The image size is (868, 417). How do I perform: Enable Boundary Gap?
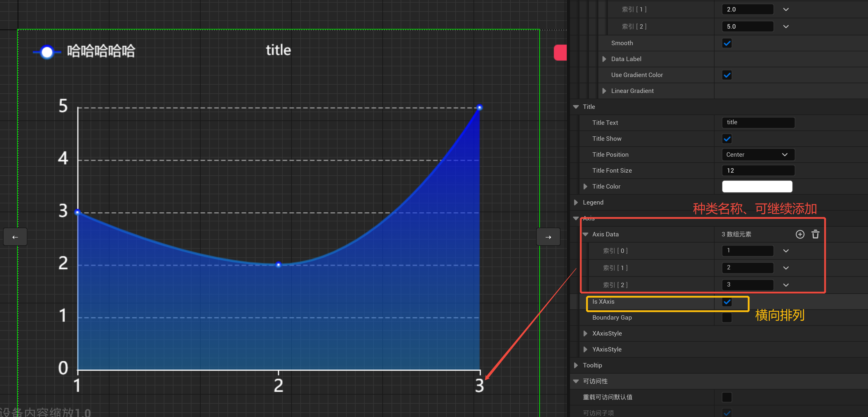click(x=727, y=317)
